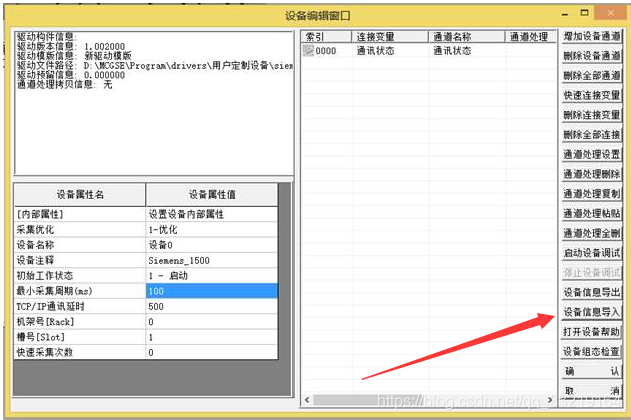Screen dimensions: 631x420
Task: Select the 通讯状态 cell under 连接变量
Action: click(x=375, y=51)
